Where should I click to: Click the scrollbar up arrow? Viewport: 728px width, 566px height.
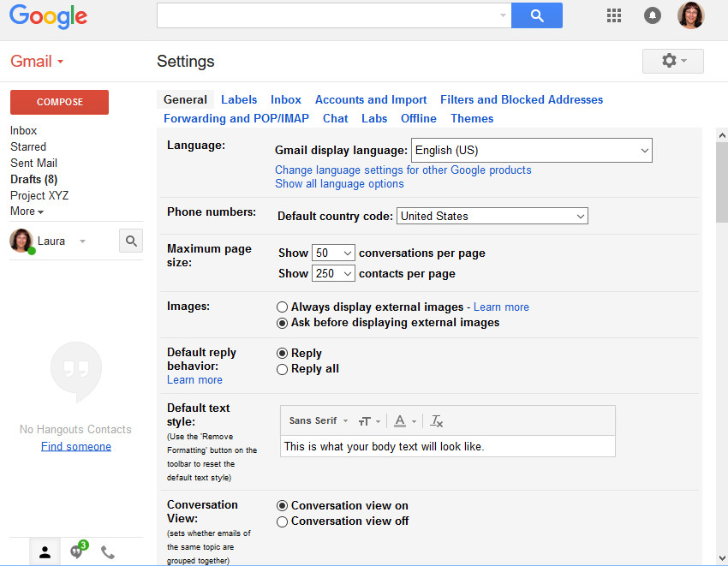[722, 135]
